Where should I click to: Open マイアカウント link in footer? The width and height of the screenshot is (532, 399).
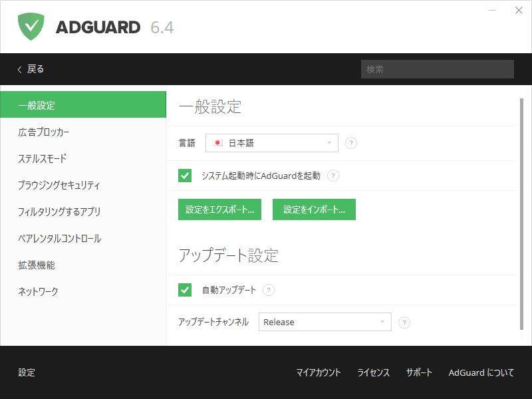pos(319,372)
